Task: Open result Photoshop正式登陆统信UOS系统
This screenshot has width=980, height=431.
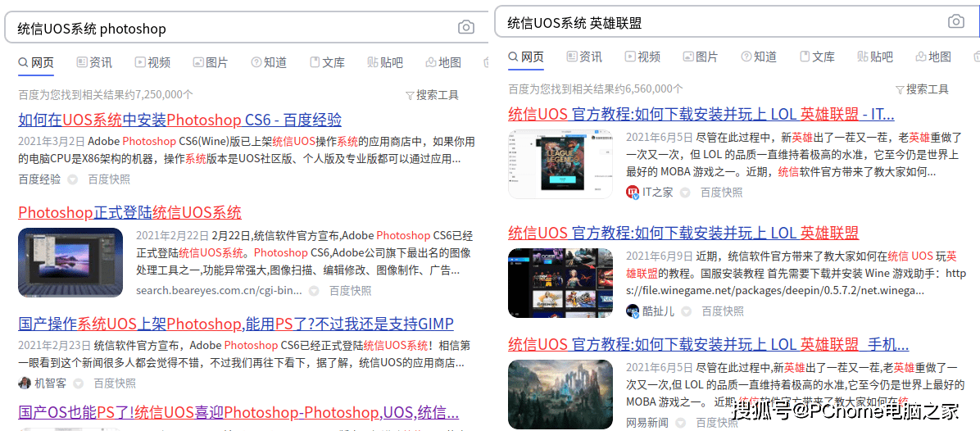Action: click(x=130, y=212)
